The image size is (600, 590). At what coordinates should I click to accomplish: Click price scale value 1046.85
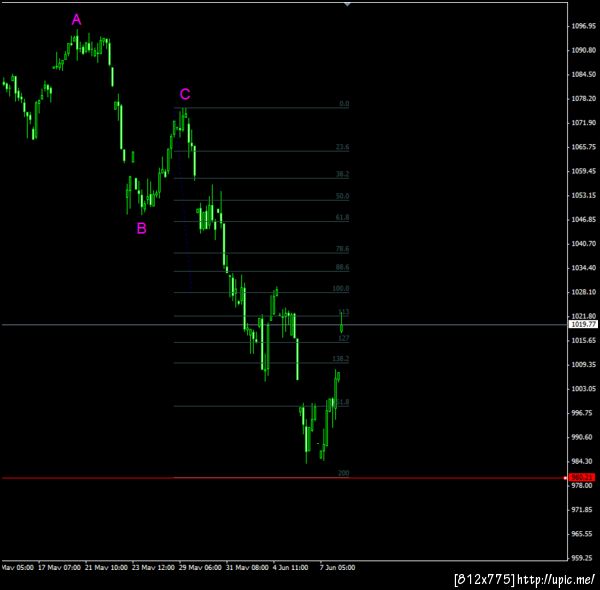click(x=584, y=220)
